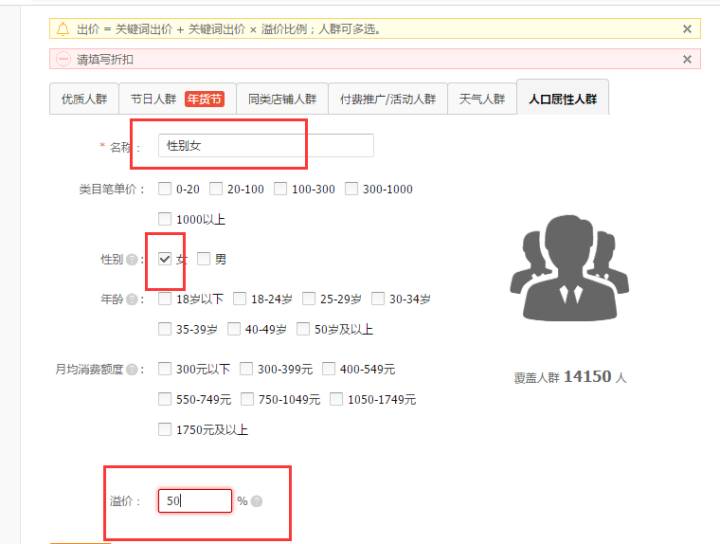
Task: Check the 100-300 price range box
Action: (x=280, y=189)
